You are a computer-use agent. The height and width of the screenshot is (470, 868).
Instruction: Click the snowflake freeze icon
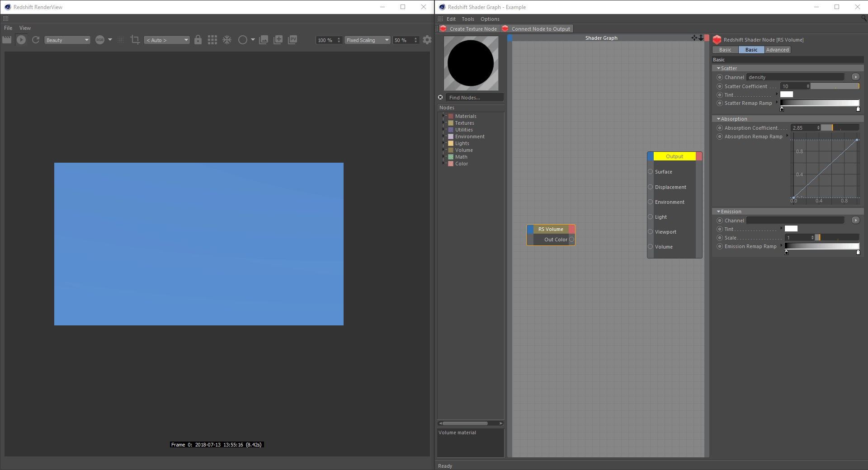(x=227, y=40)
